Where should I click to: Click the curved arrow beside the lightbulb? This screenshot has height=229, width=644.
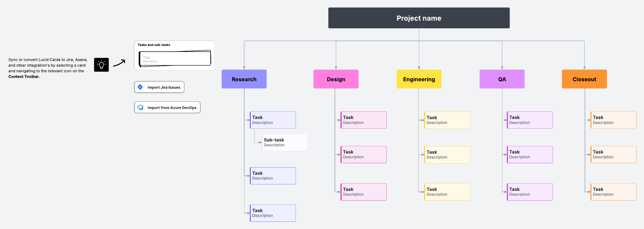119,63
